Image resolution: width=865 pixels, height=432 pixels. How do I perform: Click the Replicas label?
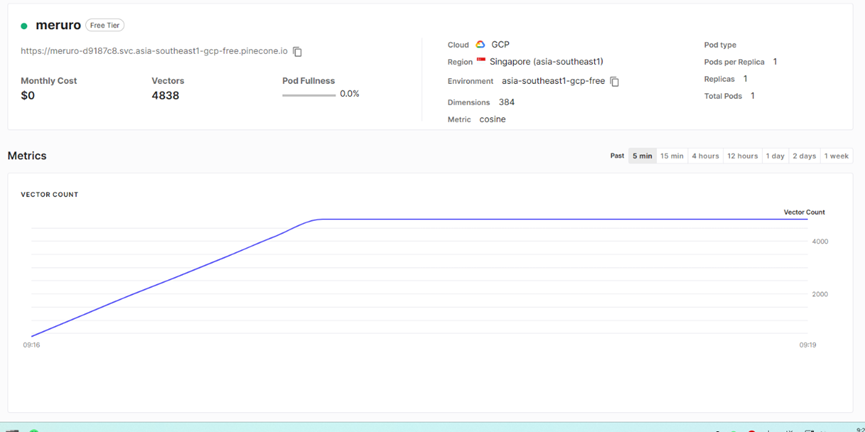coord(719,79)
